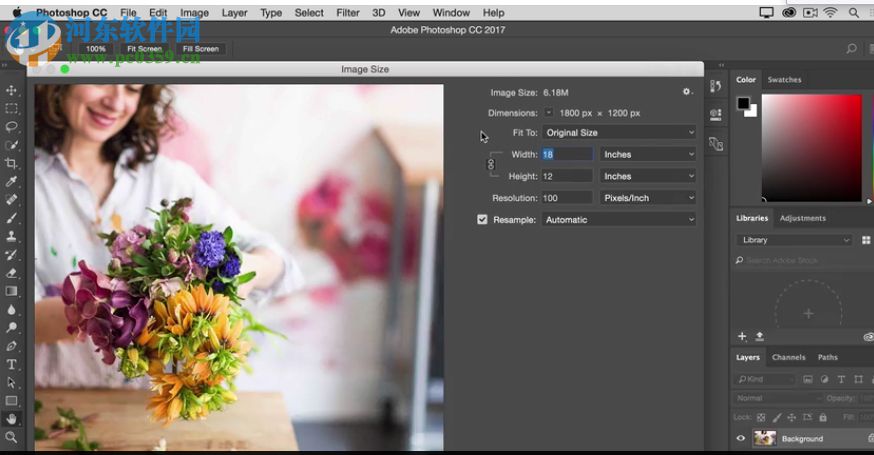
Task: Toggle pixel layers filter in Layers
Action: click(x=808, y=379)
